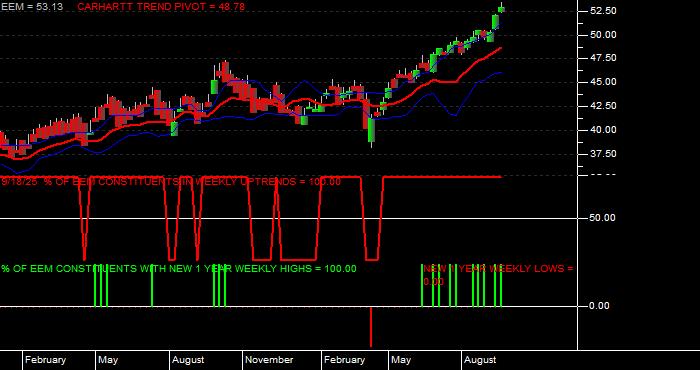Click the 47.50 price axis value
This screenshot has height=370, width=700.
point(603,58)
